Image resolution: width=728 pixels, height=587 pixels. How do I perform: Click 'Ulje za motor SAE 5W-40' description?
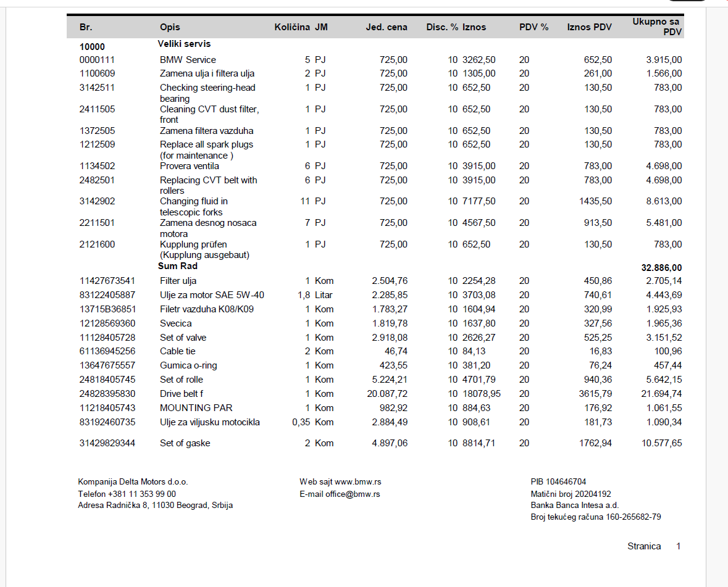pyautogui.click(x=212, y=295)
